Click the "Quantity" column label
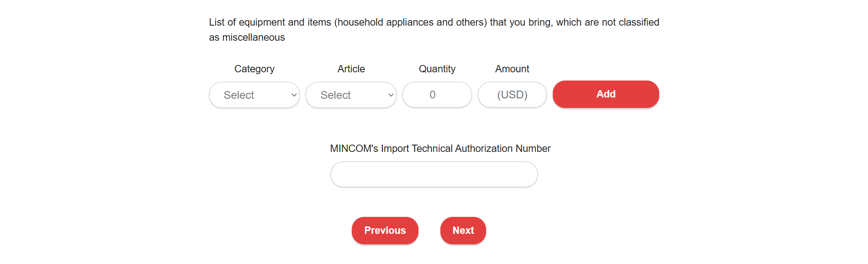Image resolution: width=868 pixels, height=264 pixels. [x=437, y=69]
